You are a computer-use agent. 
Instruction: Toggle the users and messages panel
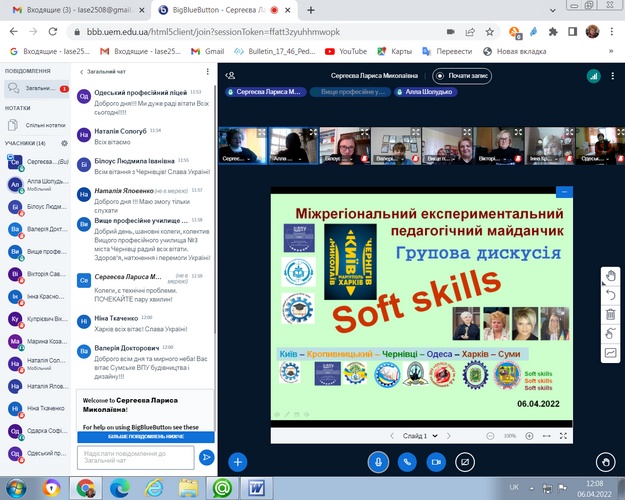click(231, 75)
